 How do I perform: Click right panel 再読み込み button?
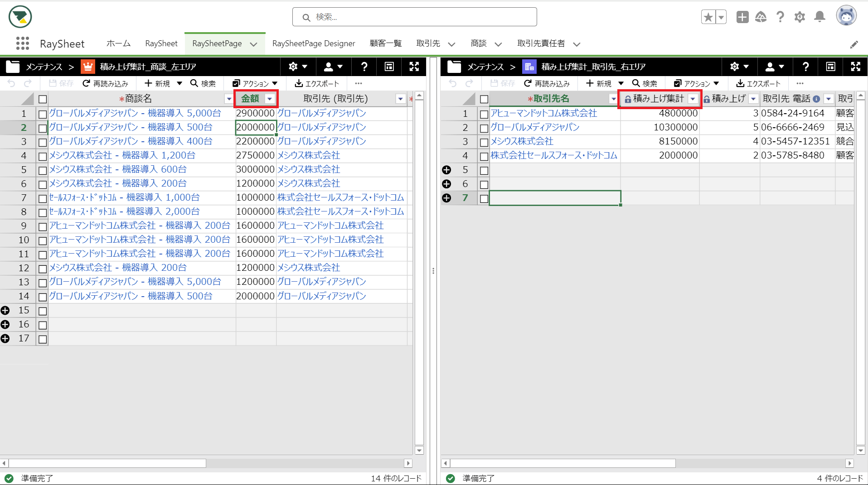pyautogui.click(x=547, y=83)
